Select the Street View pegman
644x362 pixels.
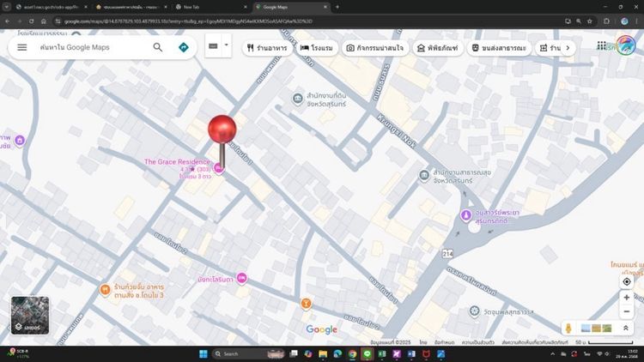coord(568,328)
